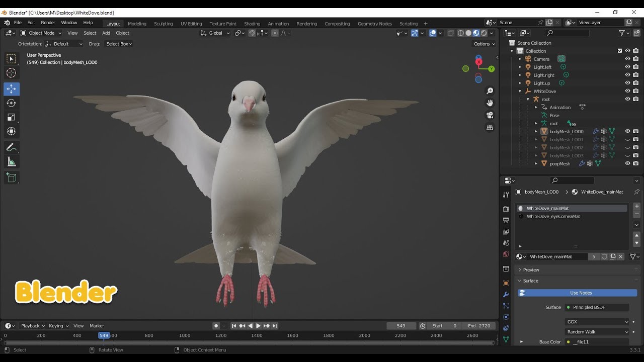
Task: Click the Use Nodes button
Action: click(578, 293)
